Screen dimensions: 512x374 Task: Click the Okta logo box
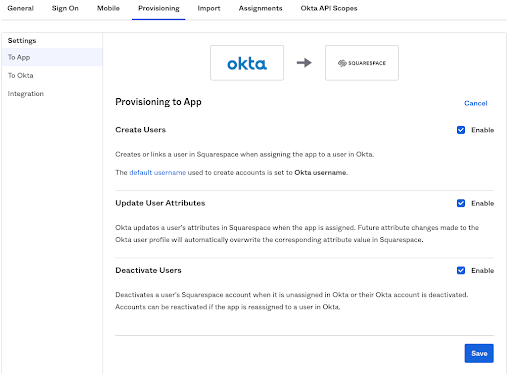click(x=247, y=63)
